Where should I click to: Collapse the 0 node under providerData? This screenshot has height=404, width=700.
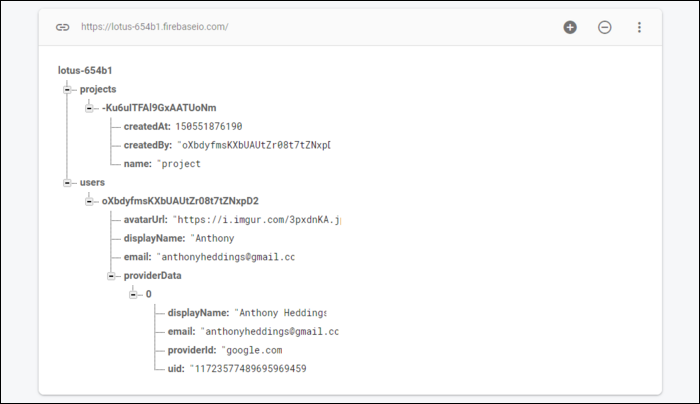[x=133, y=295]
